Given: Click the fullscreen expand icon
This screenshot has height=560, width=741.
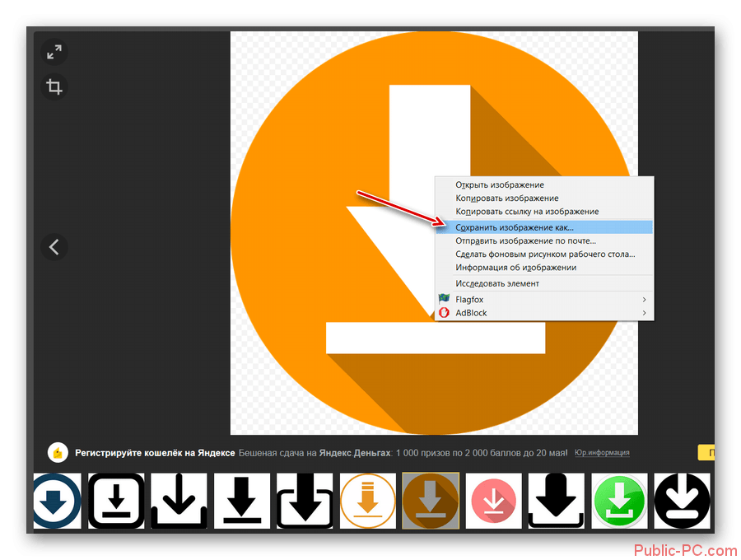Looking at the screenshot, I should (x=54, y=52).
